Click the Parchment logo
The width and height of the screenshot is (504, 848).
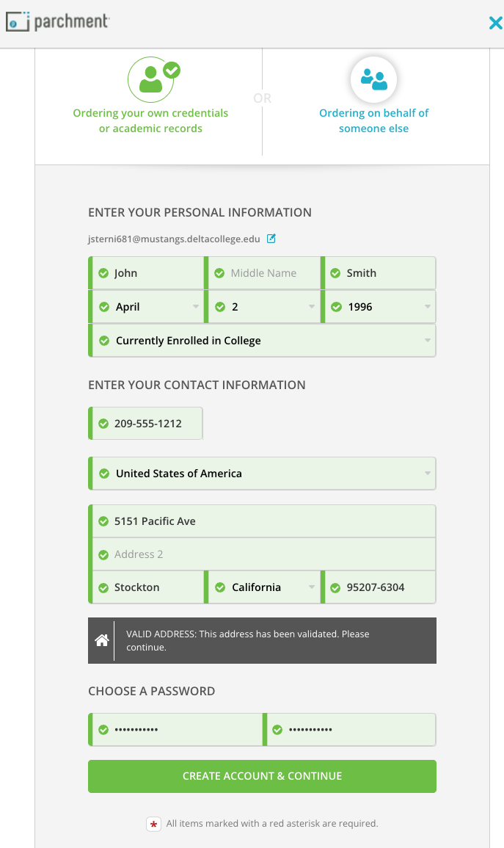[57, 21]
